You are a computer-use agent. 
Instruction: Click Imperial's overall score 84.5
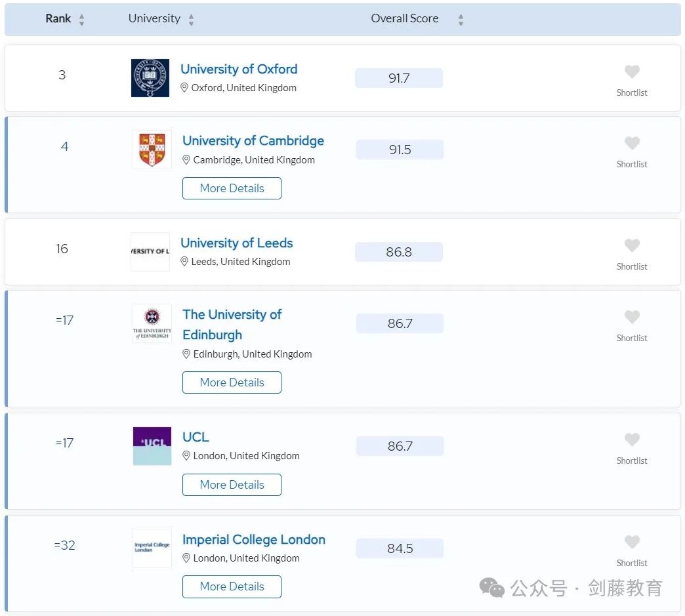tap(400, 548)
